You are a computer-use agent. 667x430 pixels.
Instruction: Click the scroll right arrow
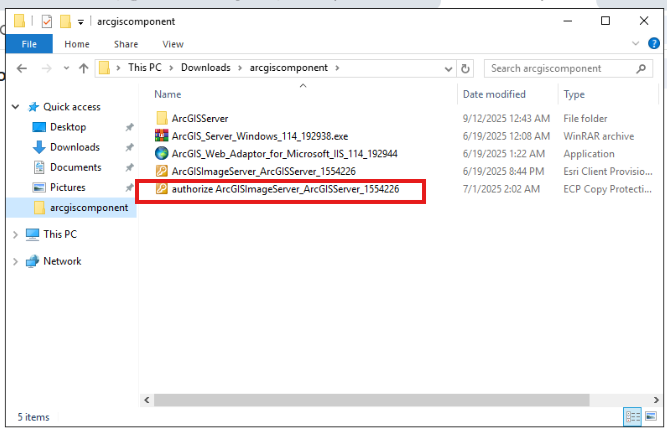click(656, 400)
